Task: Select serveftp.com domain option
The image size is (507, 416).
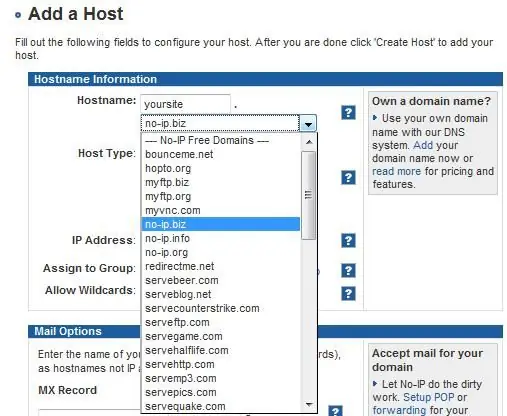Action: [221, 322]
